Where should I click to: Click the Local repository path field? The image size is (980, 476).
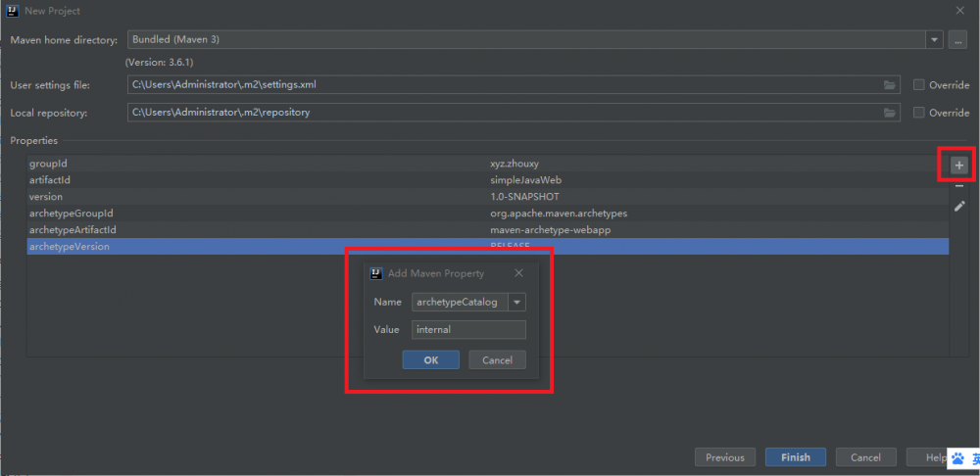pos(514,113)
